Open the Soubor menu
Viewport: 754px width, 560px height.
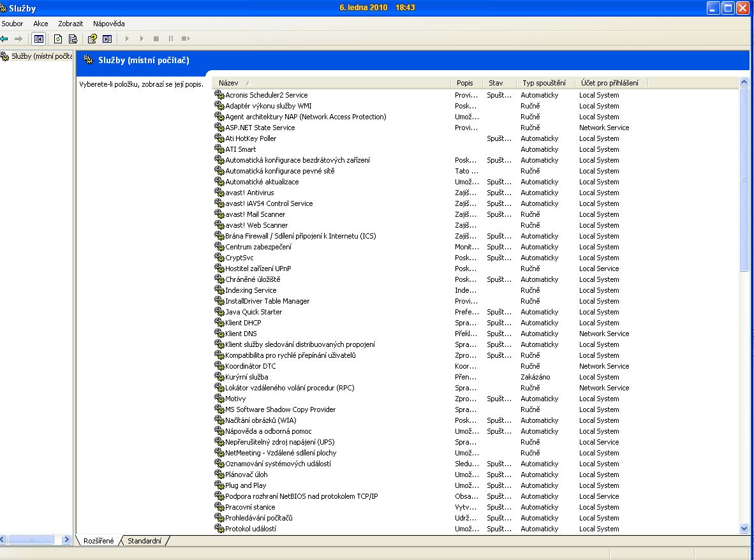coord(13,24)
